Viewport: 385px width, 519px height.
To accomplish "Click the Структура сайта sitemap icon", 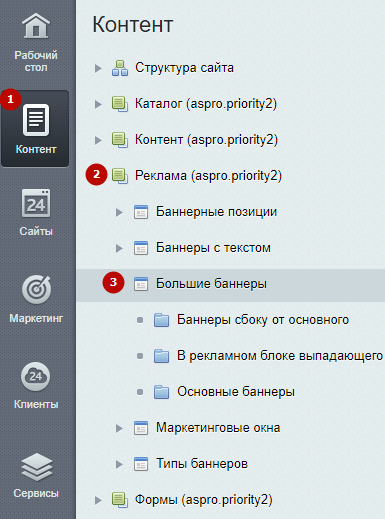I will point(120,68).
